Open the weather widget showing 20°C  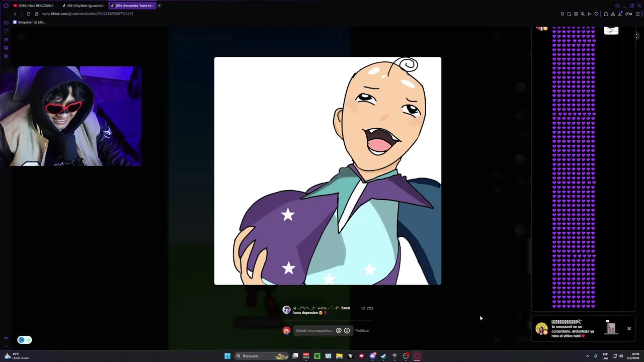coord(16,356)
